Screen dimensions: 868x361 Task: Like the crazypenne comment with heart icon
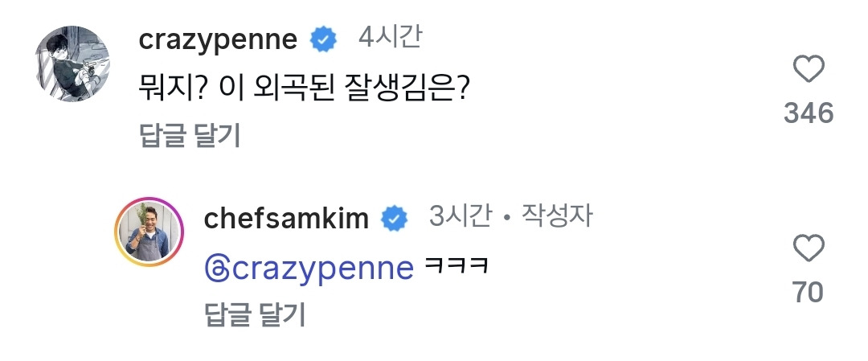[809, 72]
